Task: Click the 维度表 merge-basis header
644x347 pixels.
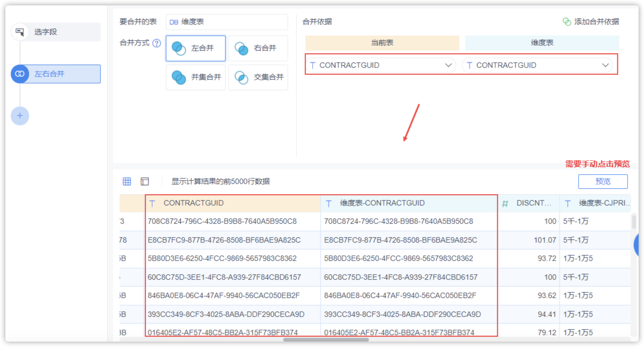Action: [x=542, y=43]
